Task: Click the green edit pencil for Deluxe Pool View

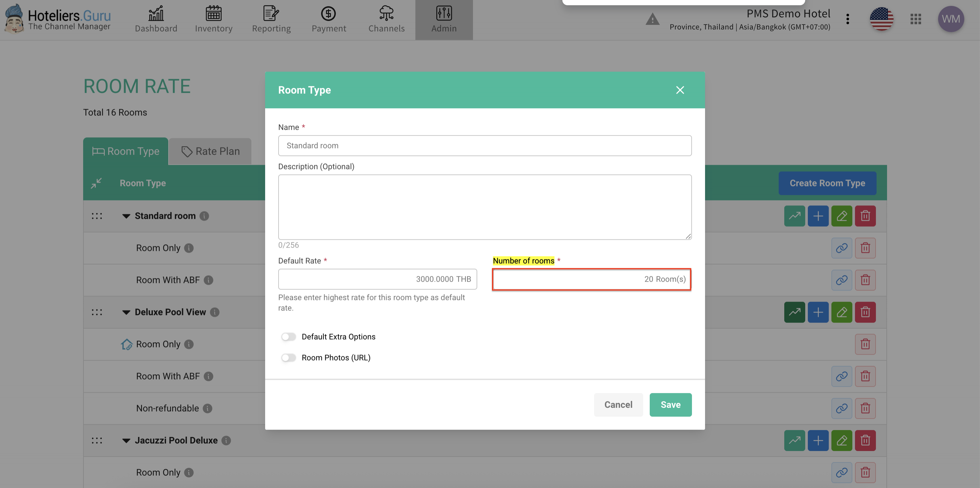Action: pyautogui.click(x=842, y=312)
